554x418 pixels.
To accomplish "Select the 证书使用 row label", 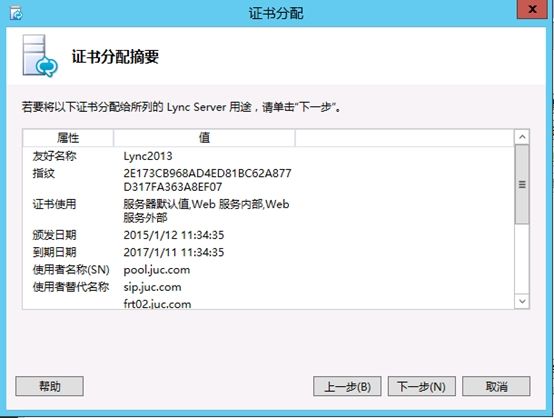I will tap(54, 204).
